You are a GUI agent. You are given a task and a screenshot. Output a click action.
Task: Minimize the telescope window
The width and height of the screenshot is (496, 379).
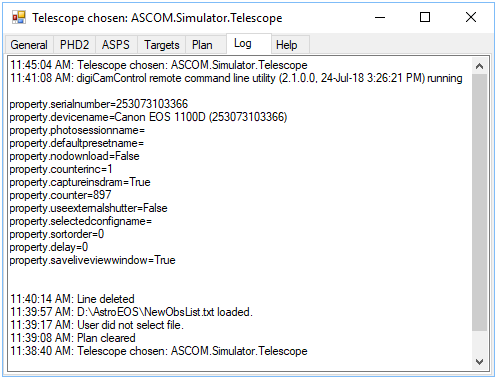pos(380,17)
